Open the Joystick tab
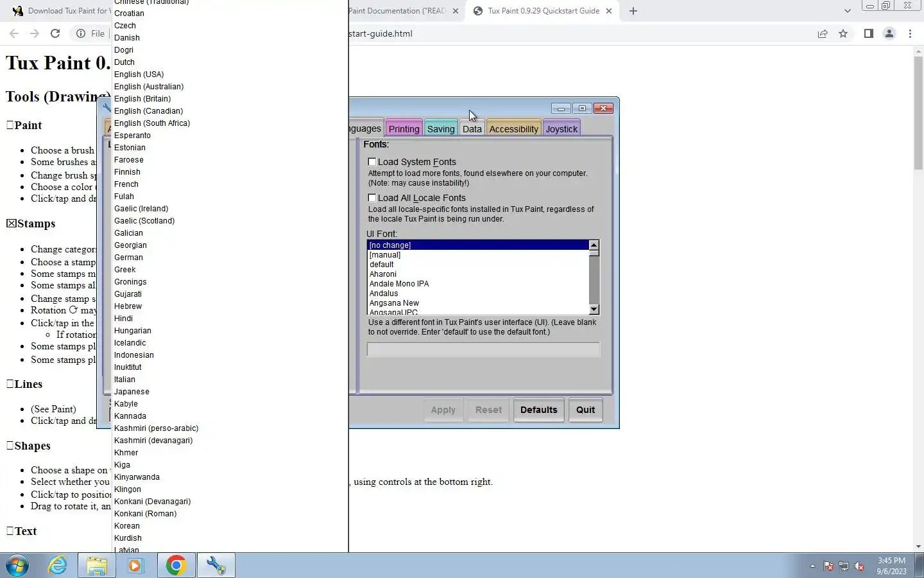This screenshot has height=578, width=924. pos(562,128)
